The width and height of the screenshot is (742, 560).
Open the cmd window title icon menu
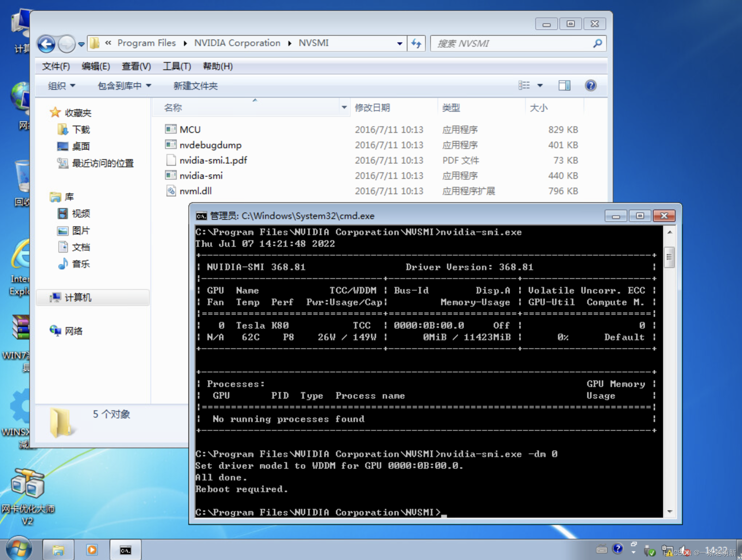pyautogui.click(x=201, y=216)
